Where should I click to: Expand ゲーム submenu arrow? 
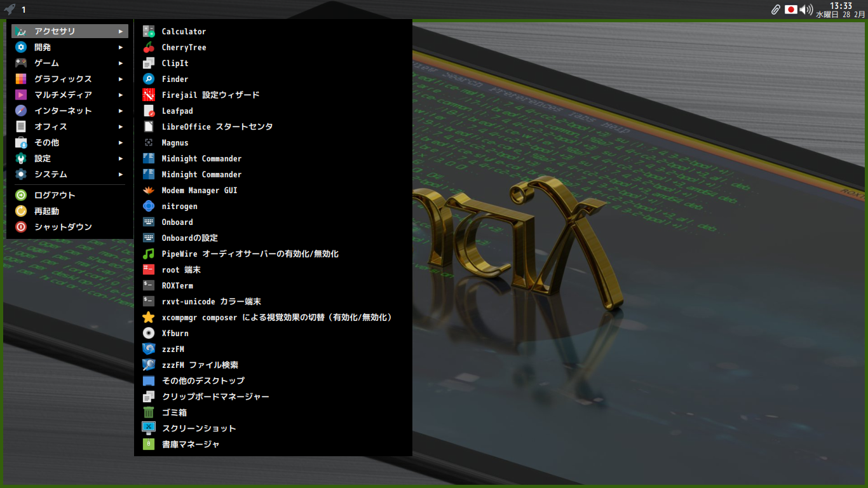coord(121,63)
